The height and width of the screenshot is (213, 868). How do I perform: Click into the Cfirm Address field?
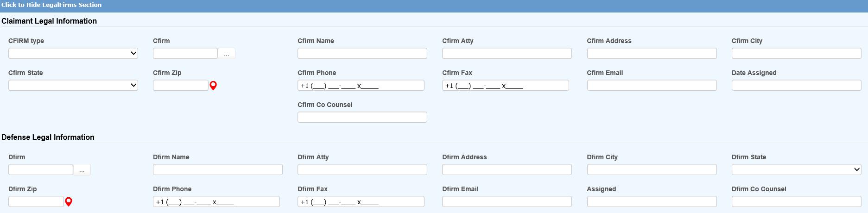651,53
